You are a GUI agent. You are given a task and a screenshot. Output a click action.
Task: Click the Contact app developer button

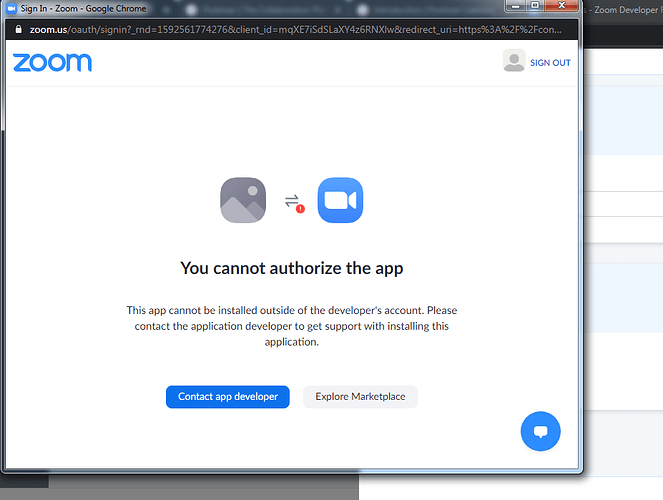[x=227, y=397]
